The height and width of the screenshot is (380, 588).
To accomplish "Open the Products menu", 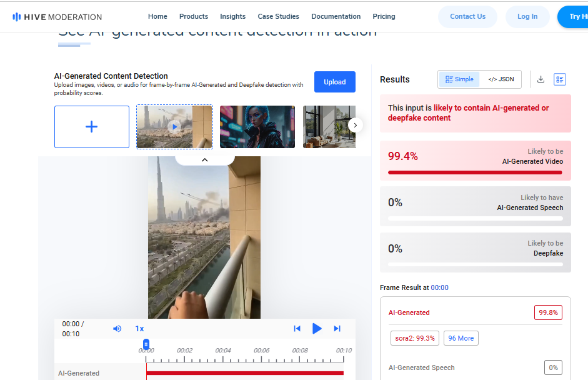I will (x=194, y=16).
